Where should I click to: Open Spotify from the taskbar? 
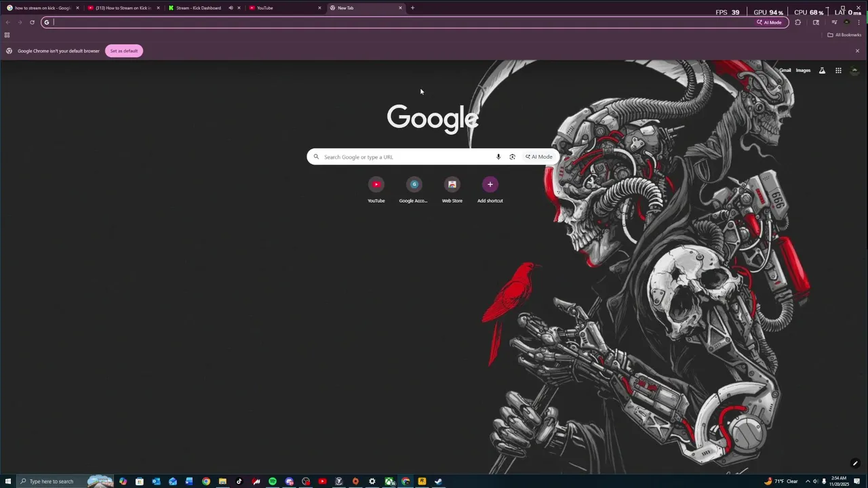pyautogui.click(x=273, y=481)
